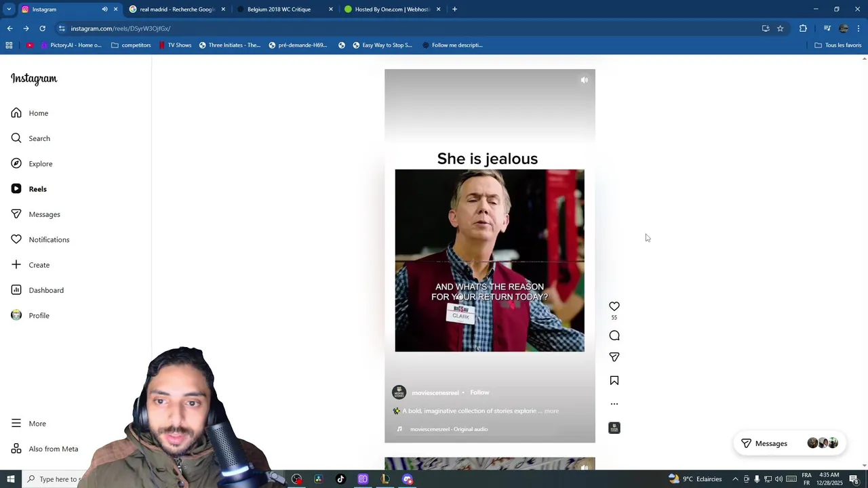The width and height of the screenshot is (868, 488).
Task: Open browser extensions puzzle icon
Action: pyautogui.click(x=803, y=28)
